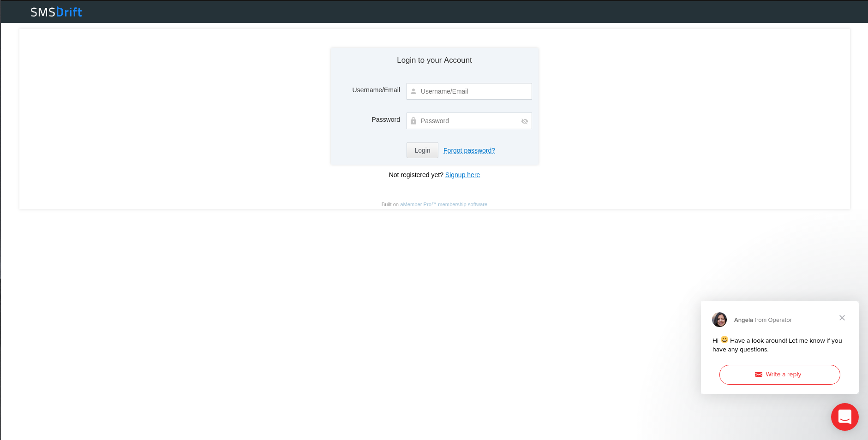Click the chat message 'Have a look around!'

777,345
